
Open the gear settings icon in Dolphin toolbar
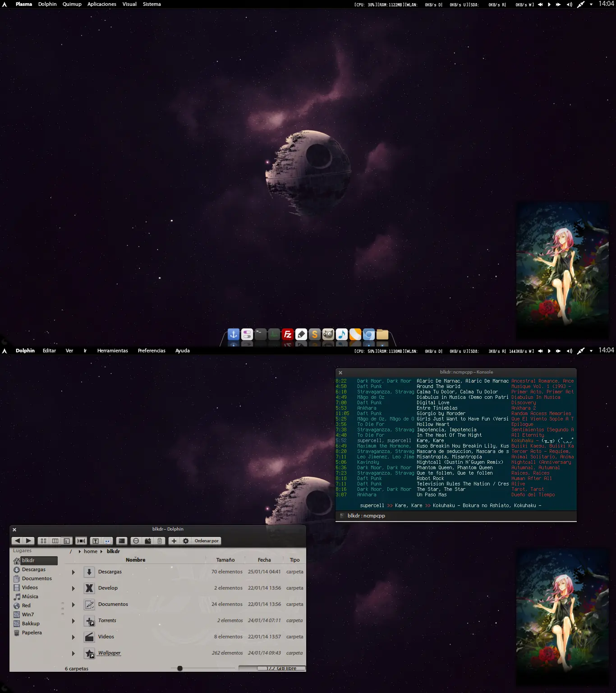pyautogui.click(x=186, y=541)
